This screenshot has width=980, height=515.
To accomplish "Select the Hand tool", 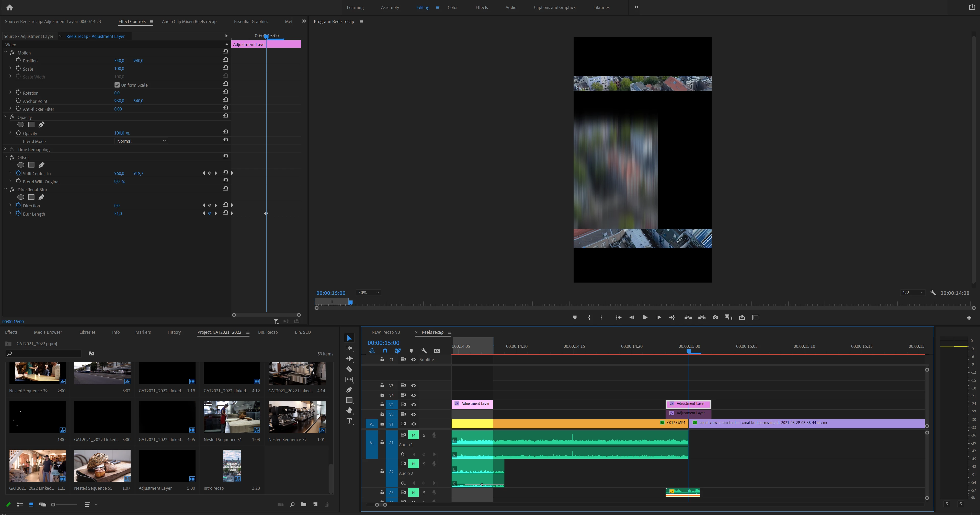I will pyautogui.click(x=349, y=410).
